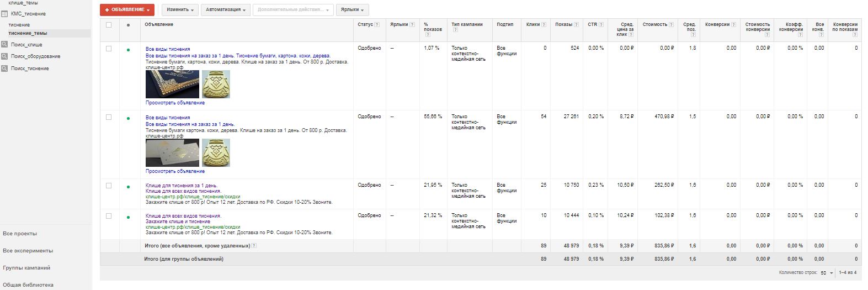Click the help icon next to Показы header
The height and width of the screenshot is (290, 868).
point(577,24)
